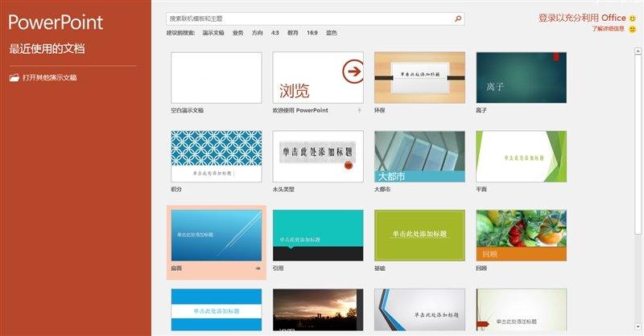This screenshot has height=336, width=644.
Task: Click the frowning face feedback icon
Action: (633, 29)
